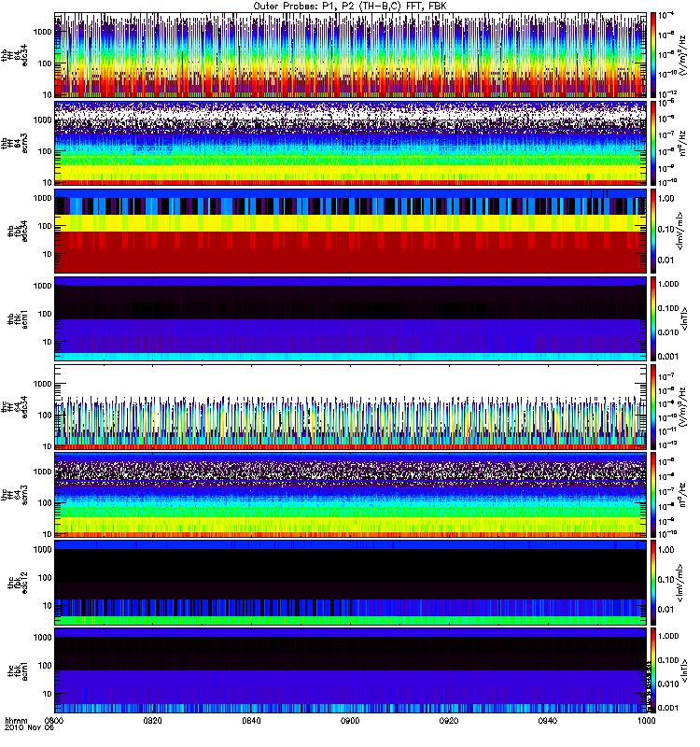This screenshot has height=747, width=700.
Task: Click the color bar of thc fff edc34 panel
Action: point(652,407)
